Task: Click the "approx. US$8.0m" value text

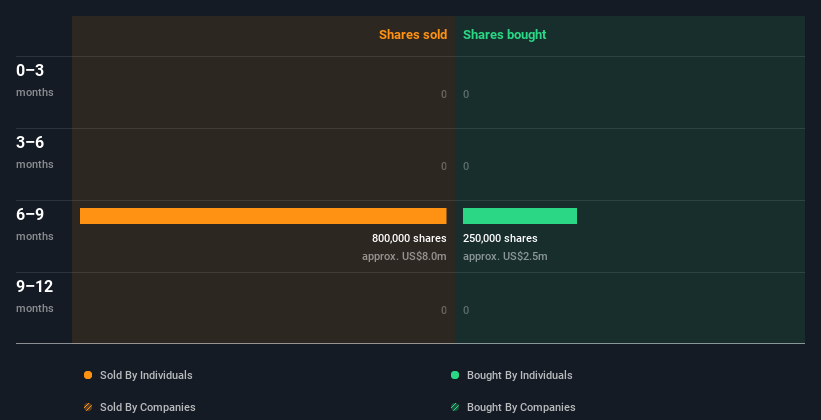Action: tap(404, 256)
